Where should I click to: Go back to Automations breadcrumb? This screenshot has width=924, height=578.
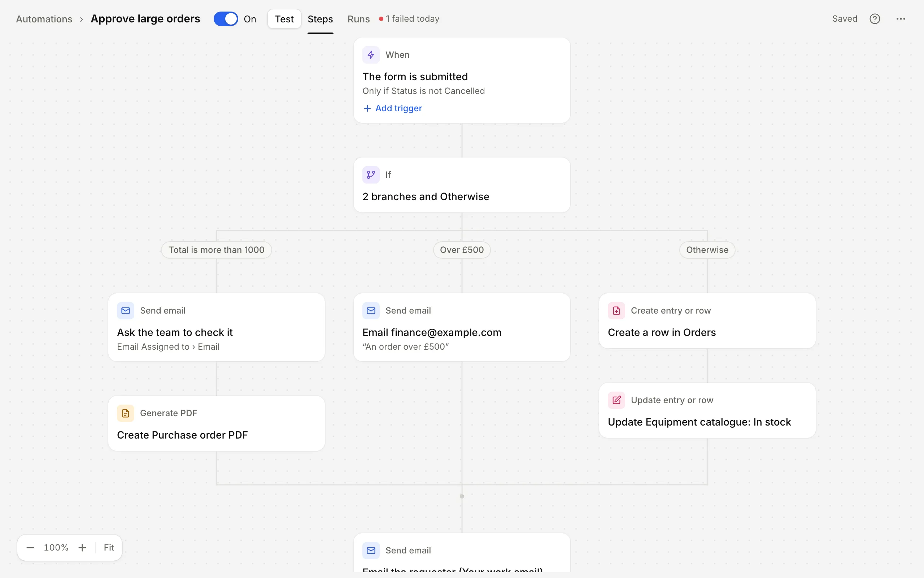tap(44, 19)
